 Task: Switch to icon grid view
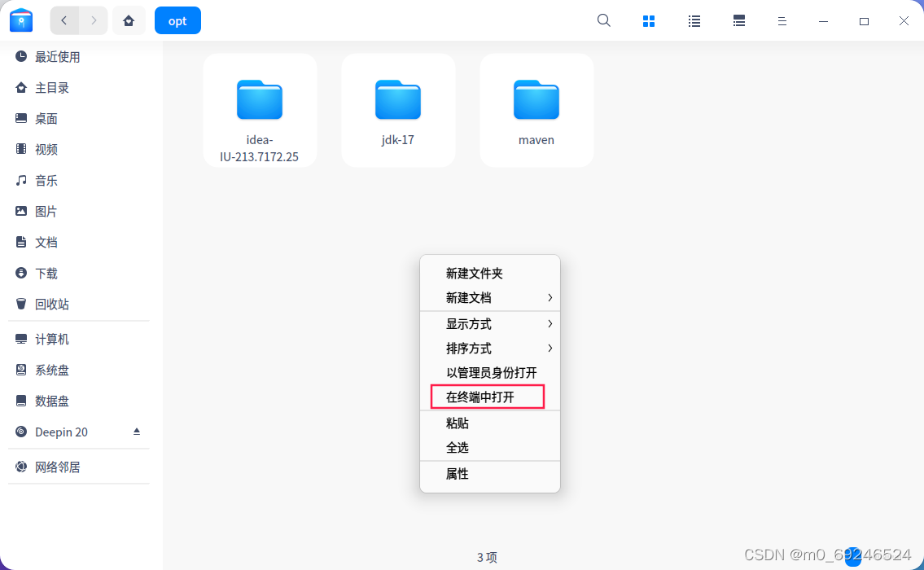pyautogui.click(x=649, y=21)
